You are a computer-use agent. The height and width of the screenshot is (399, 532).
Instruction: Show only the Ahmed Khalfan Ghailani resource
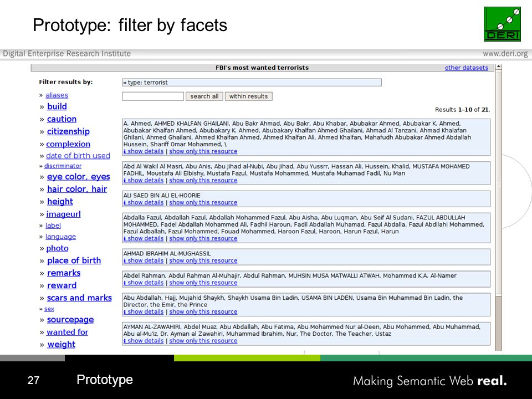(x=203, y=151)
